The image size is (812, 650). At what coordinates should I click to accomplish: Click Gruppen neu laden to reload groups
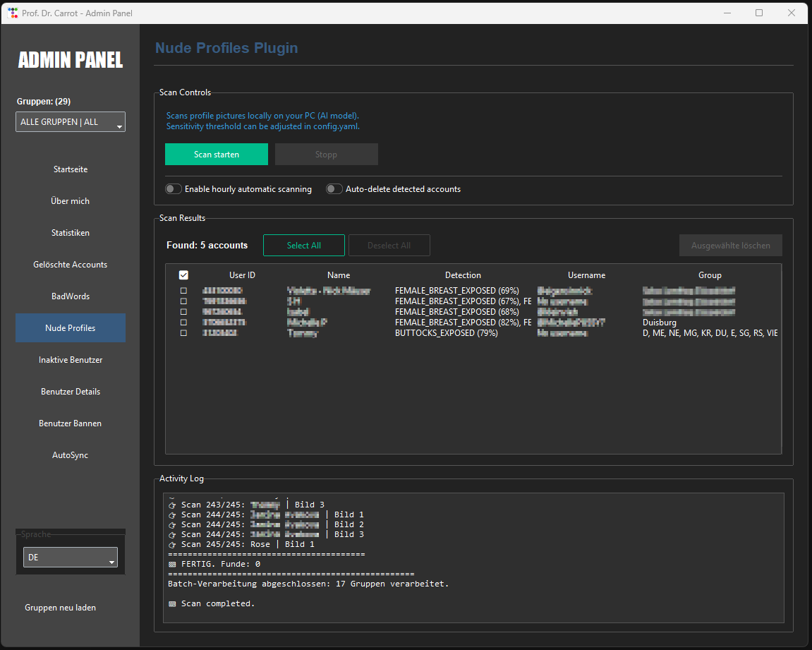click(x=61, y=608)
